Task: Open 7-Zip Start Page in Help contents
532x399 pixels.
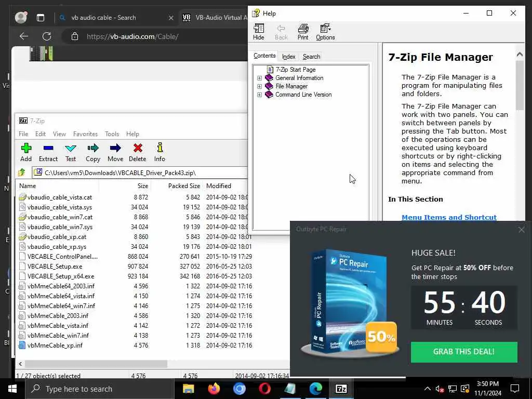Action: (x=296, y=70)
